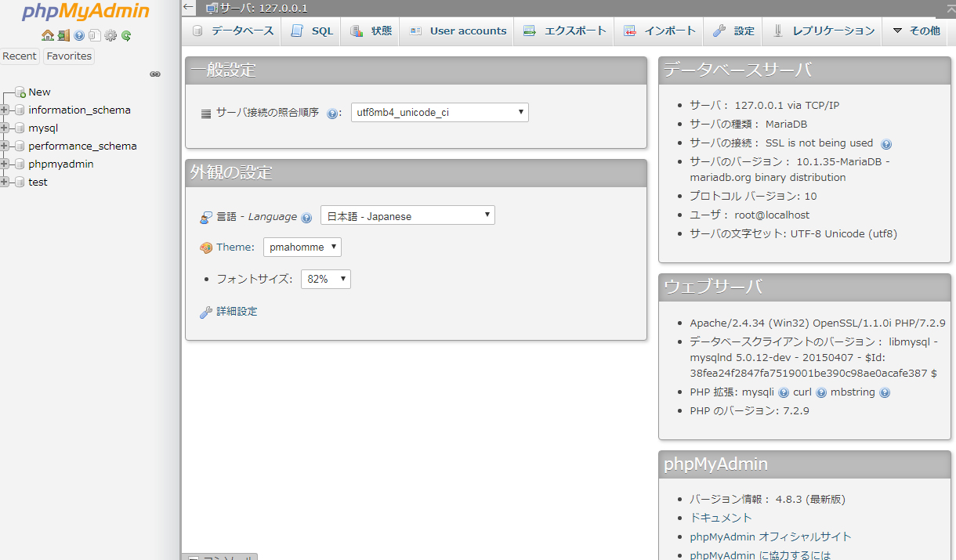Click help icon next to SSL status
Image resolution: width=956 pixels, height=560 pixels.
[x=886, y=144]
